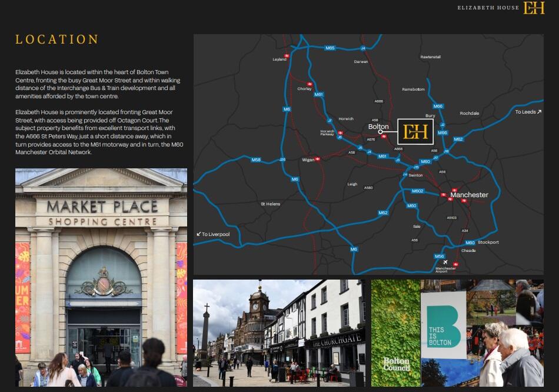559x392 pixels.
Task: Click the Leyland rail station icon
Action: (x=287, y=56)
